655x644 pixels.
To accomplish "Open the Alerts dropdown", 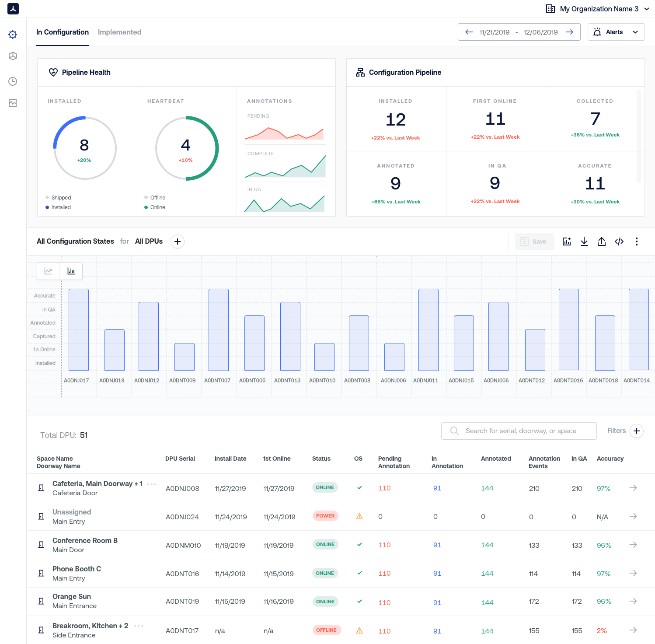I will coord(616,32).
